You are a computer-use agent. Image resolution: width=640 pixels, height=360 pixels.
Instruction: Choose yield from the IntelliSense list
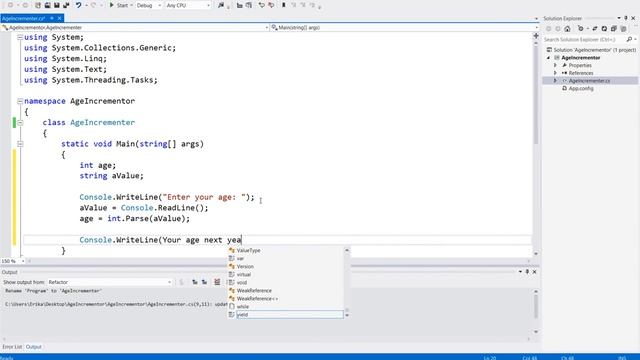point(285,315)
